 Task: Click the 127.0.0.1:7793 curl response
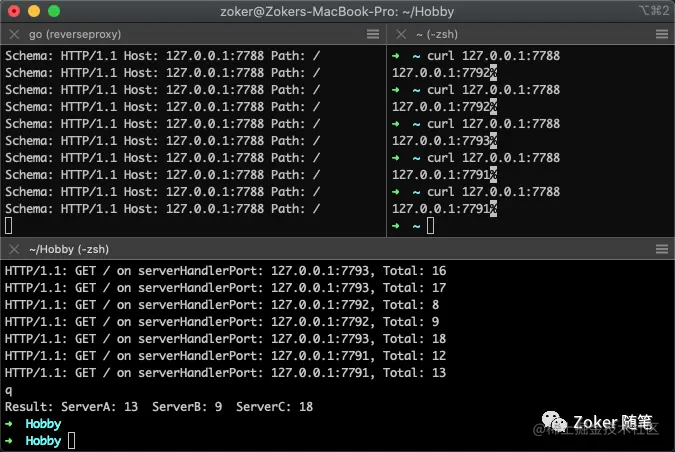coord(441,141)
